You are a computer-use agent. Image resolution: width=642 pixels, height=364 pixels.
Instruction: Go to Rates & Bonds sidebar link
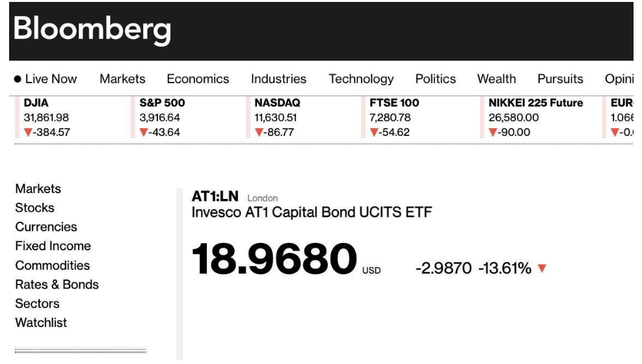[57, 285]
